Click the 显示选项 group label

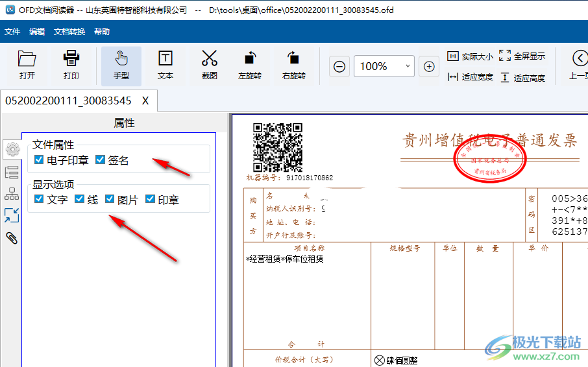pos(53,184)
